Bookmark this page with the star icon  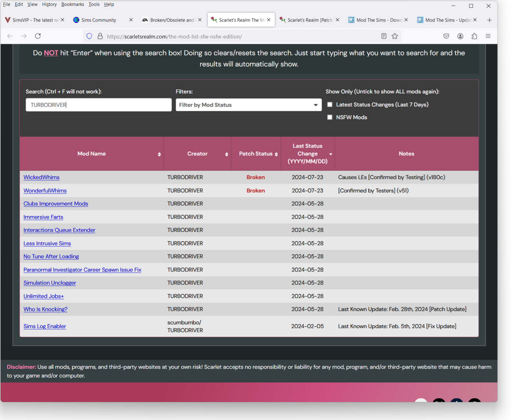coord(395,36)
